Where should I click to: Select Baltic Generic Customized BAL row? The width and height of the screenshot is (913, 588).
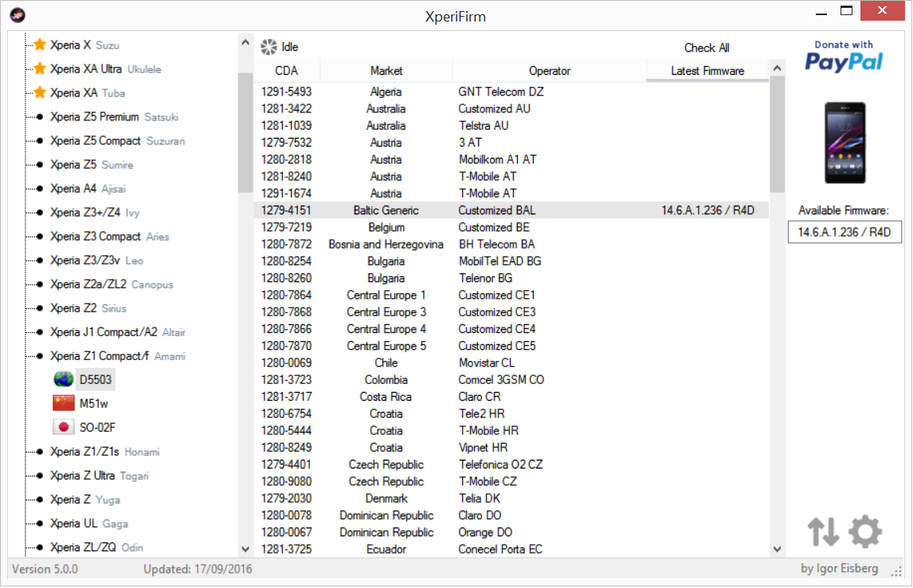coord(511,210)
